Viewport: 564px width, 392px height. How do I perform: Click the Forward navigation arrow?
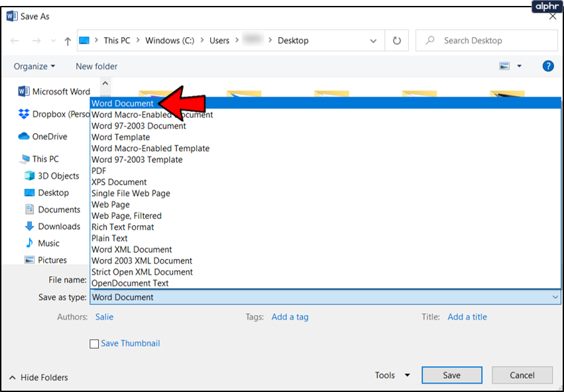tap(36, 40)
